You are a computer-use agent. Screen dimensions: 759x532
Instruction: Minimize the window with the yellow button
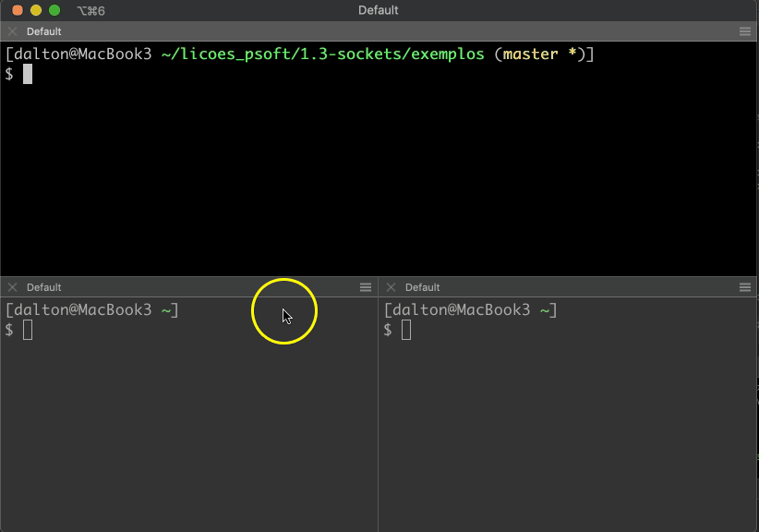[36, 10]
